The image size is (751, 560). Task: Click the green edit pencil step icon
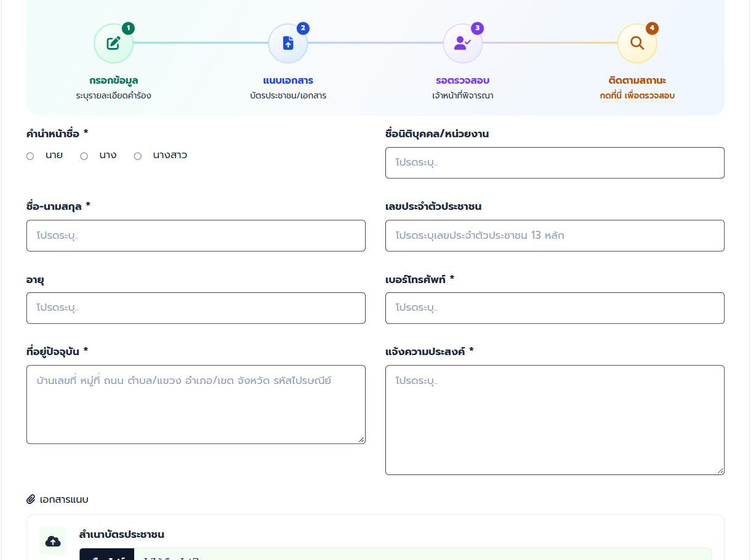click(x=113, y=43)
